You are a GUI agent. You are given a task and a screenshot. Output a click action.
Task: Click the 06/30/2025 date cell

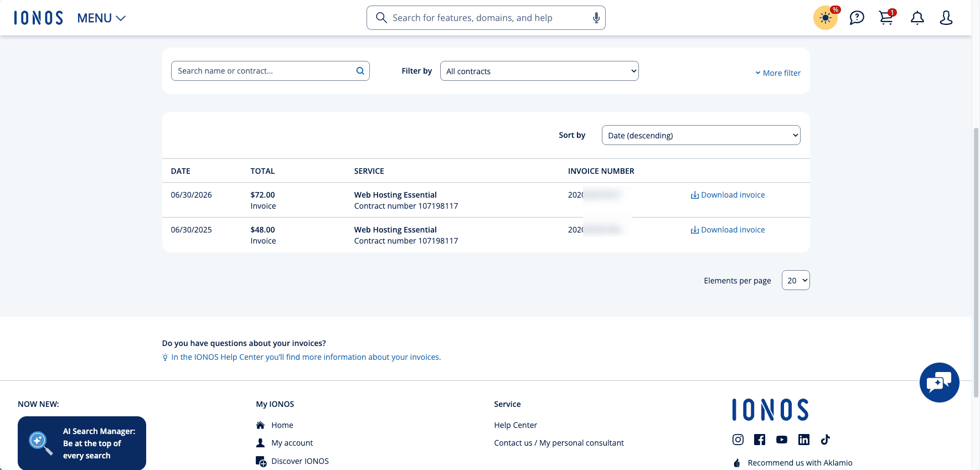(192, 230)
